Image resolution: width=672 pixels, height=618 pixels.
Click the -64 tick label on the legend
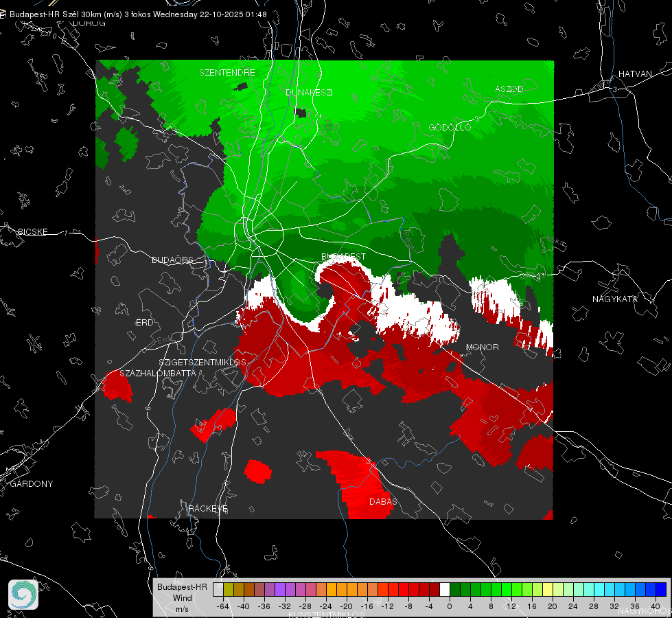click(222, 606)
